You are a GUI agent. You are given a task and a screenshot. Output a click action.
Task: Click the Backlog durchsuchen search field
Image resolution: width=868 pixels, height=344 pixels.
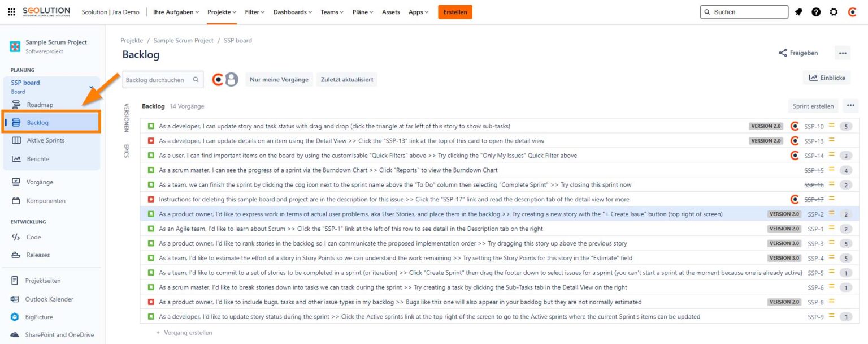(x=158, y=80)
